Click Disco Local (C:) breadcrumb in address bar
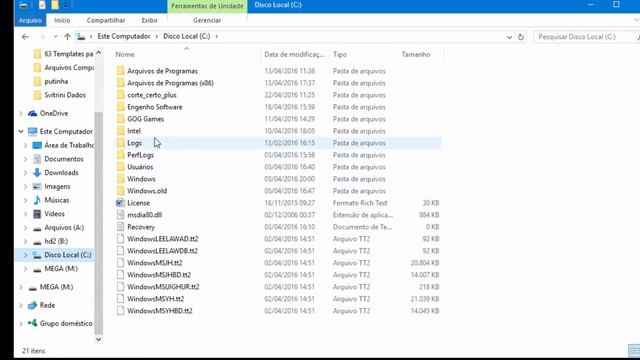The height and width of the screenshot is (360, 640). tap(187, 36)
